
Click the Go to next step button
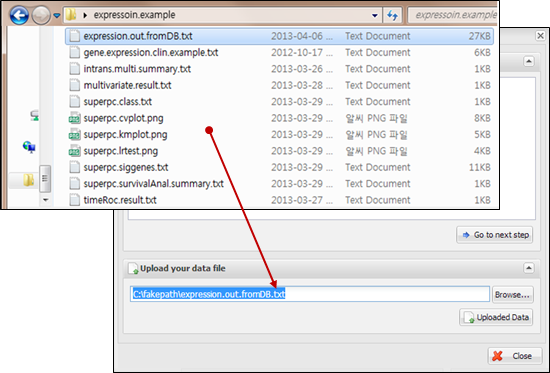tap(495, 235)
